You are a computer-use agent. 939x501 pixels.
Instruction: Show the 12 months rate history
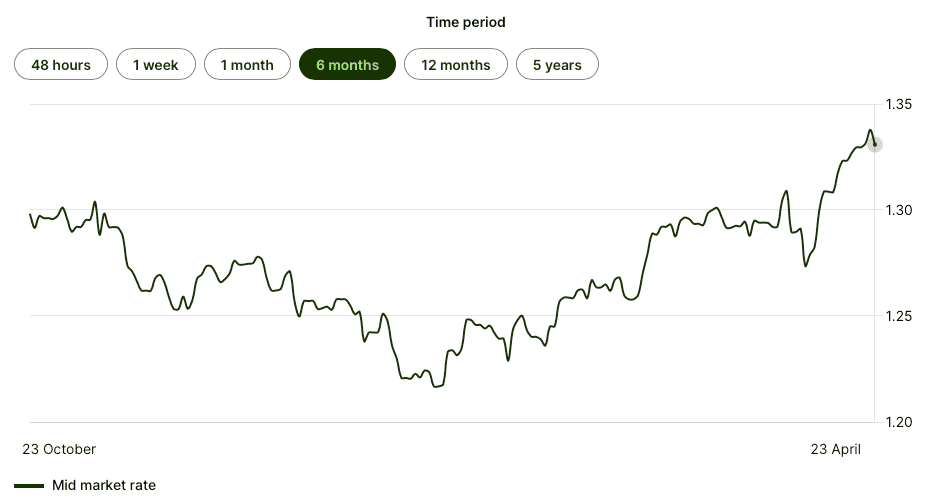pyautogui.click(x=455, y=65)
